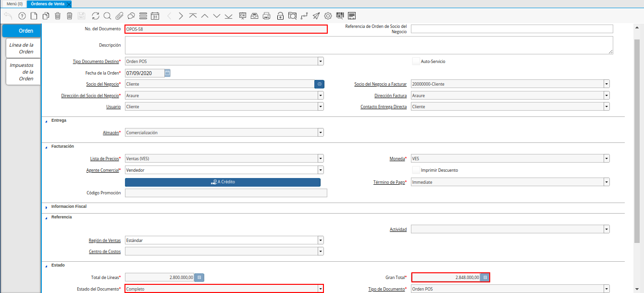Open the Almacén dropdown
The image size is (644, 293).
click(x=320, y=132)
